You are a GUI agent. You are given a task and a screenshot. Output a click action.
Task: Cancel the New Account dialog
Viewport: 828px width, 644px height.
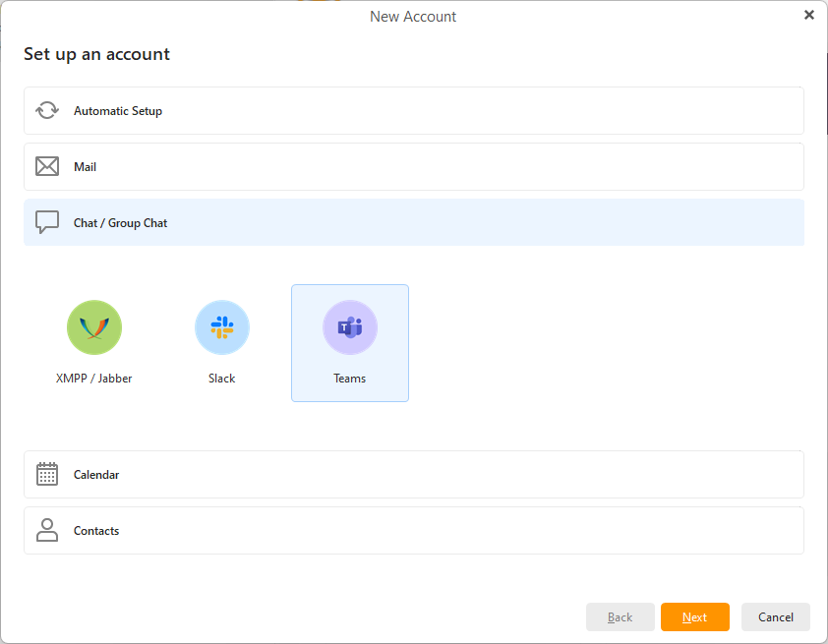pyautogui.click(x=776, y=617)
